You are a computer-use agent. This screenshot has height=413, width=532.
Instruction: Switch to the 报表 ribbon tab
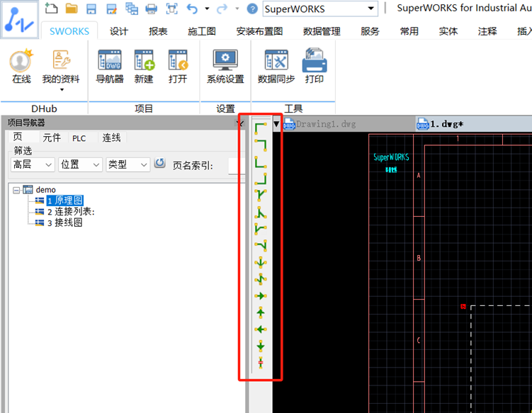tap(158, 32)
